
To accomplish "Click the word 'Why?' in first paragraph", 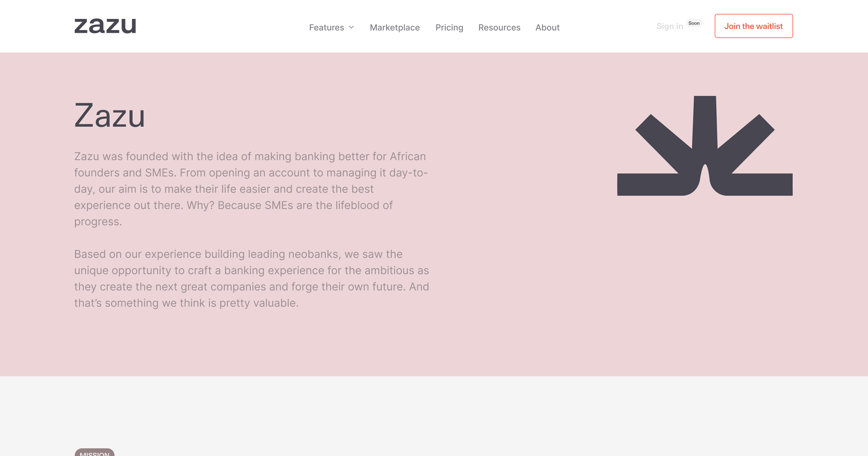I will [200, 205].
